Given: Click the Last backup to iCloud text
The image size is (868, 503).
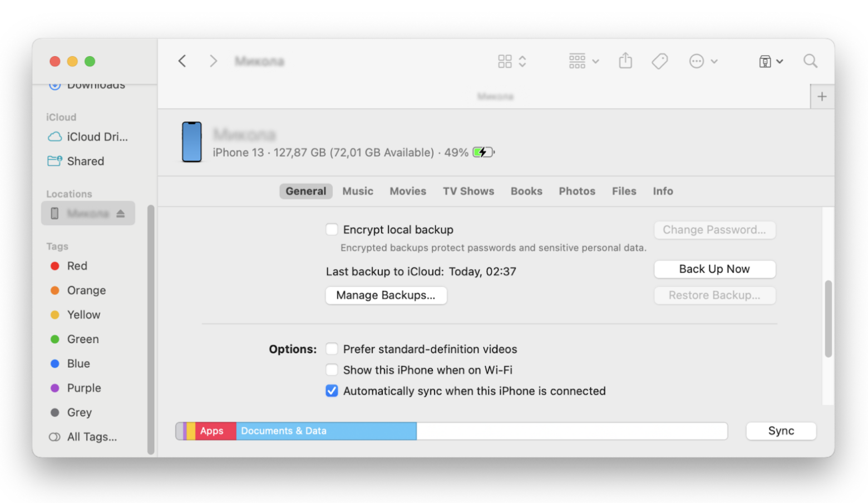Looking at the screenshot, I should (421, 272).
